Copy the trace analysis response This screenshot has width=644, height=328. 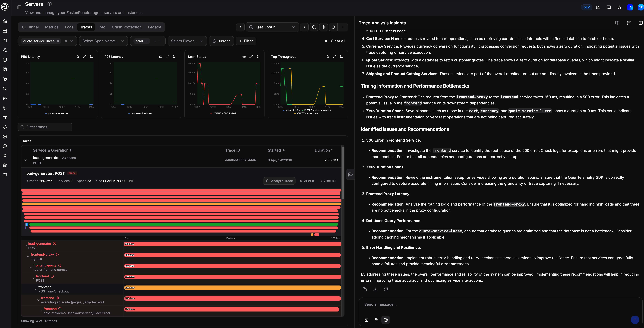364,289
